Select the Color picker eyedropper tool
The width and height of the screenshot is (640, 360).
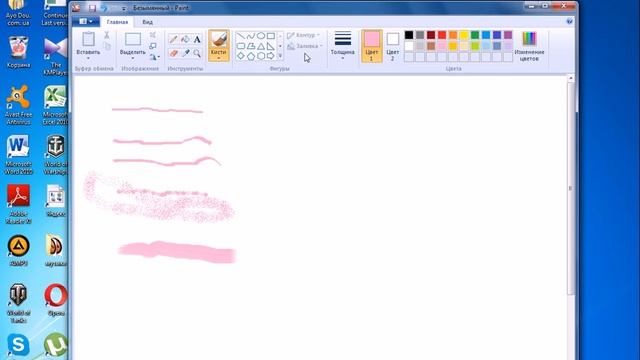[x=185, y=53]
